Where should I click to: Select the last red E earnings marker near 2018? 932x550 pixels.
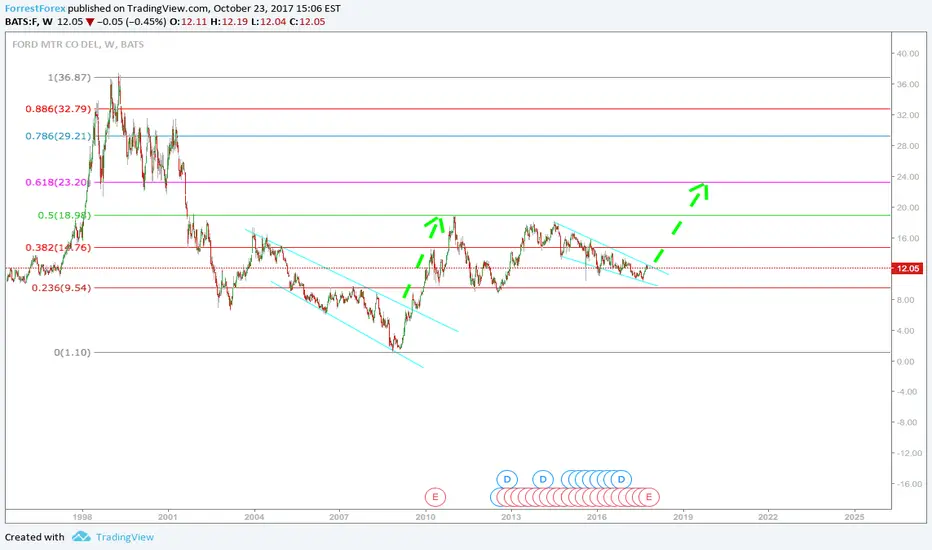648,496
